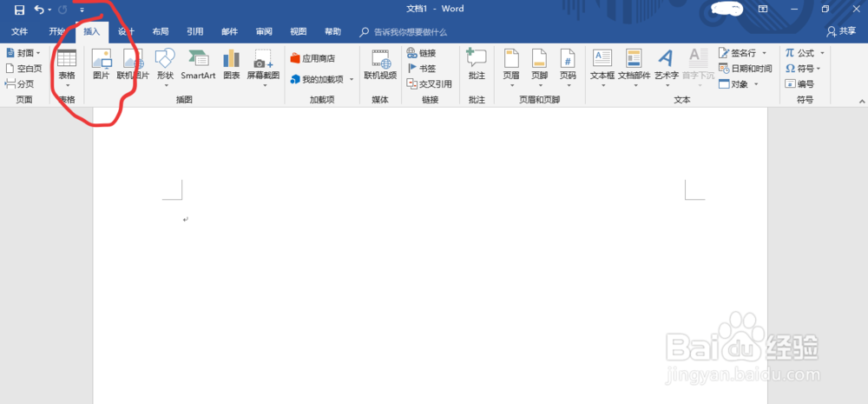
Task: Open the 符号 symbol menu
Action: (803, 69)
